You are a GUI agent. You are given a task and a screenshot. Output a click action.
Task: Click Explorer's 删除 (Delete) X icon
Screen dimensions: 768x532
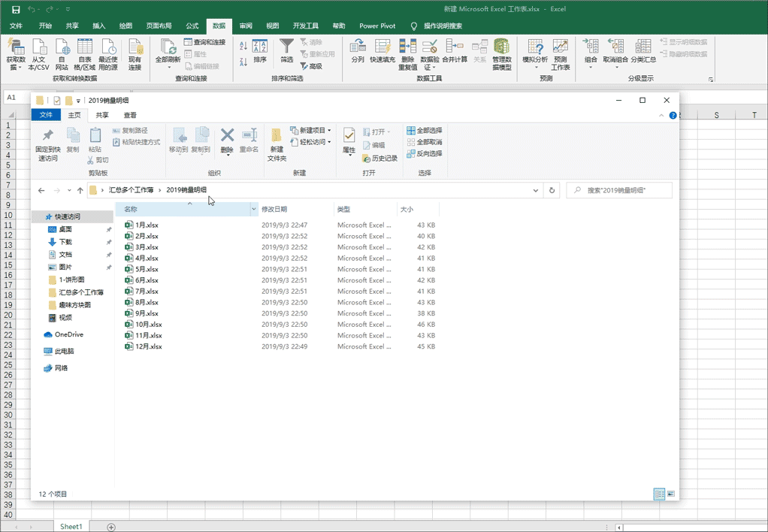[227, 135]
